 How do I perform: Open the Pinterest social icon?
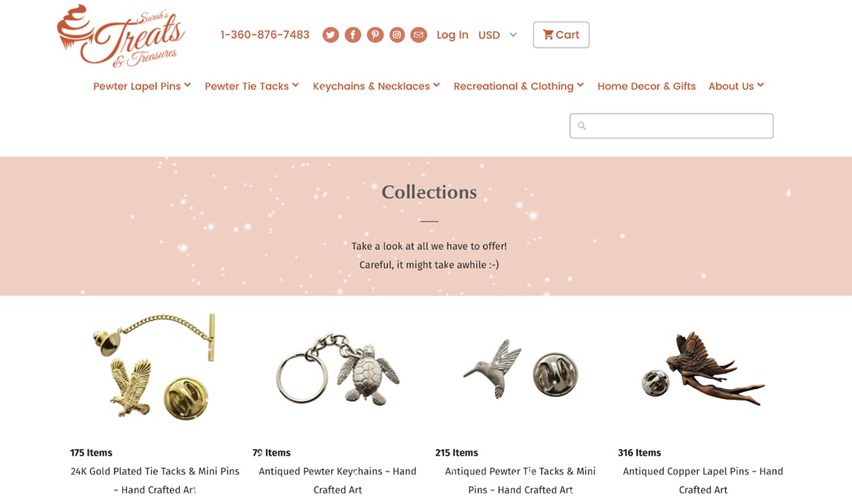[375, 35]
